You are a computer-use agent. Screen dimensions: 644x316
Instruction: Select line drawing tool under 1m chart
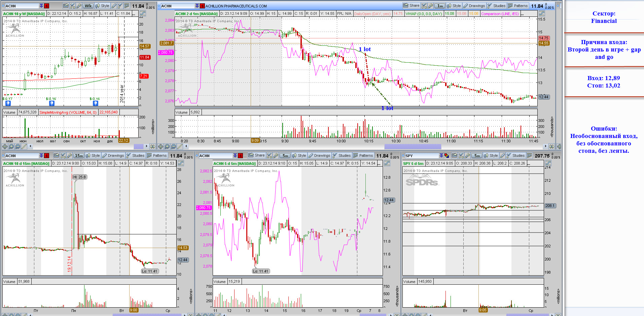(x=180, y=146)
